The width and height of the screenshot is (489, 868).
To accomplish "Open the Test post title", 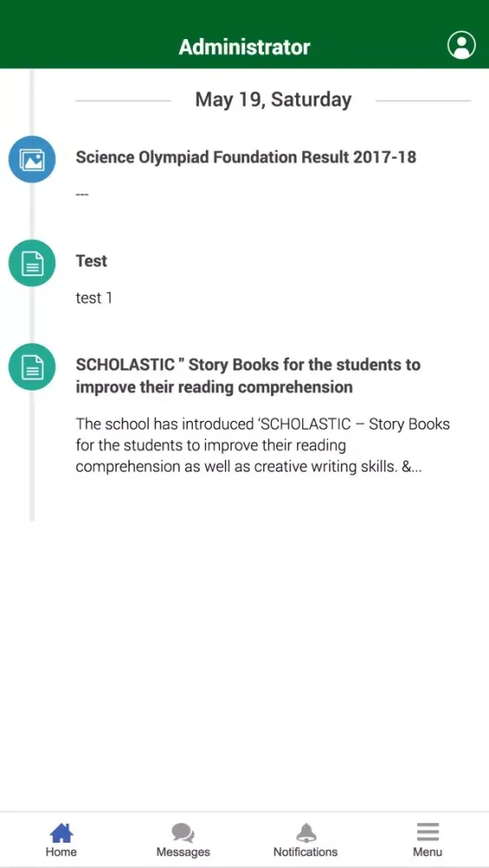I will pos(91,260).
